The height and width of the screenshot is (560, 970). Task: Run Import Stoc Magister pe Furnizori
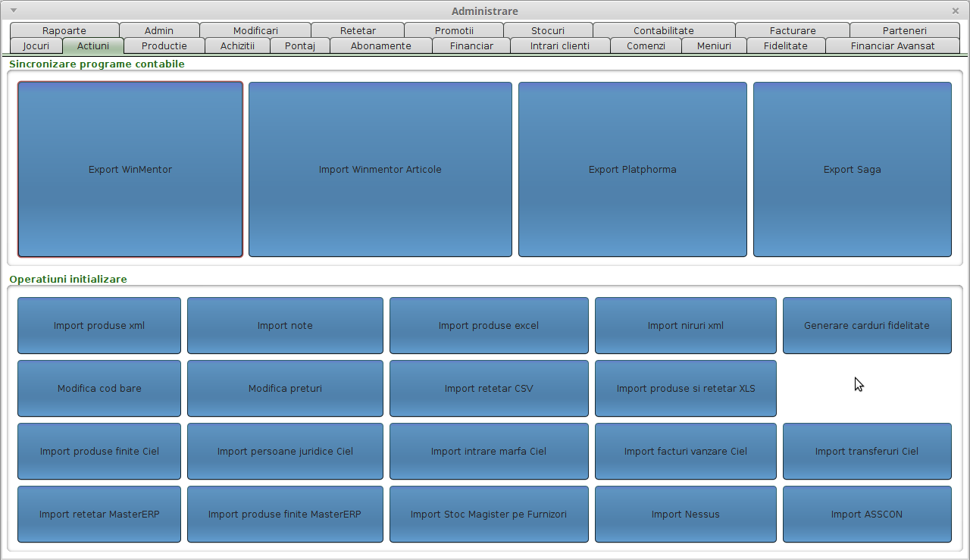pos(489,515)
